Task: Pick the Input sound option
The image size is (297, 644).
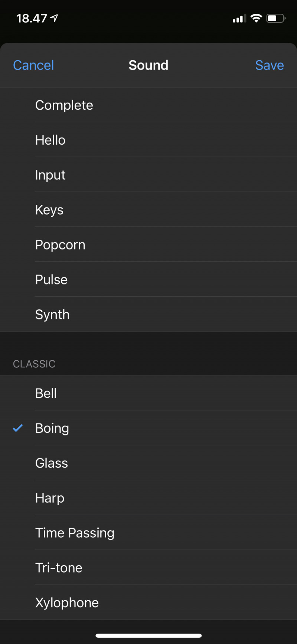Action: click(x=50, y=175)
